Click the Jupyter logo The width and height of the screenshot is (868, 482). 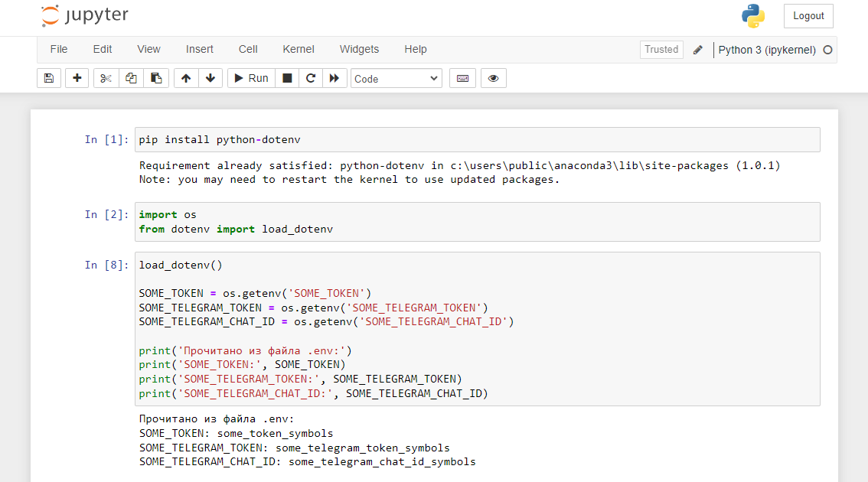pos(85,15)
